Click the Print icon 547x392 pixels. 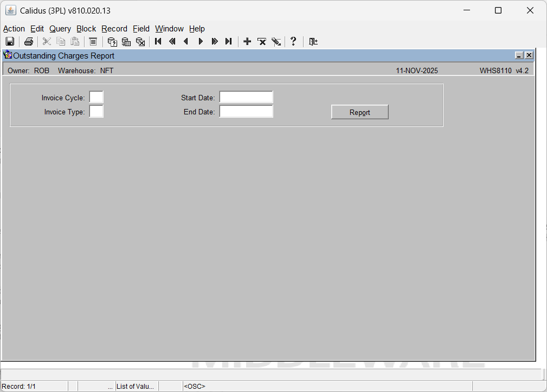point(29,42)
